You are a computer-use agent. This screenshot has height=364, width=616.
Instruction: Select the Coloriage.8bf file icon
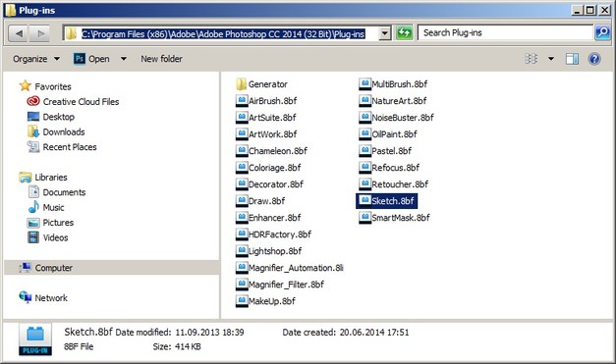tap(242, 168)
